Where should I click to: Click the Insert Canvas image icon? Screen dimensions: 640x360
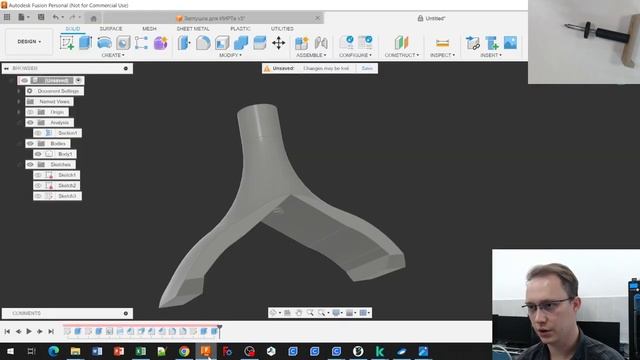510,43
